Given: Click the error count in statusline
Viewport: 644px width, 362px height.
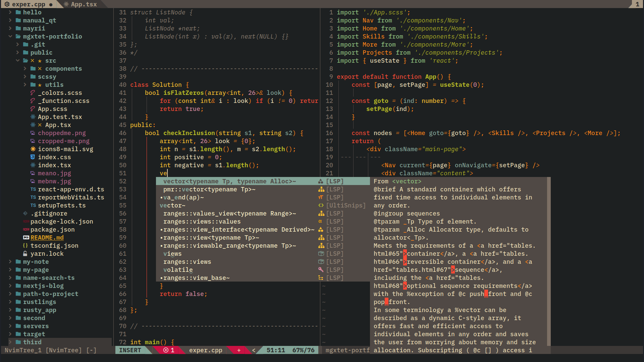Looking at the screenshot, I should pos(169,350).
